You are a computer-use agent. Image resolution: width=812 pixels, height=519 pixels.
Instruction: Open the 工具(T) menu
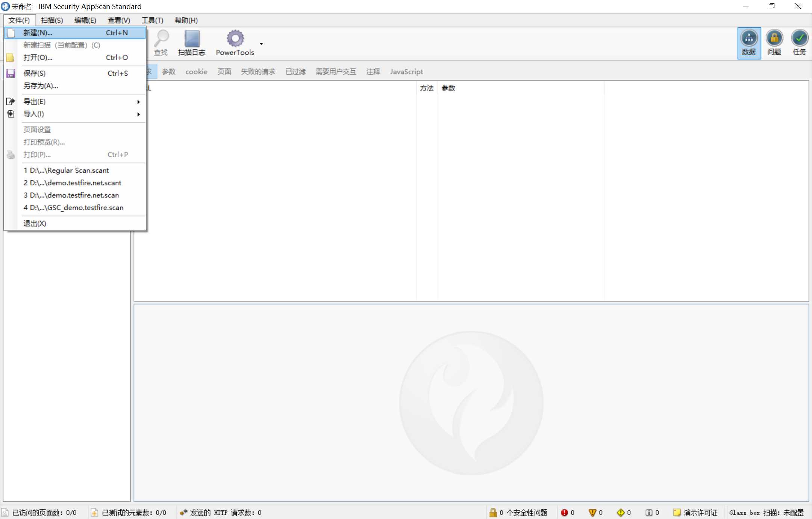[x=152, y=20]
